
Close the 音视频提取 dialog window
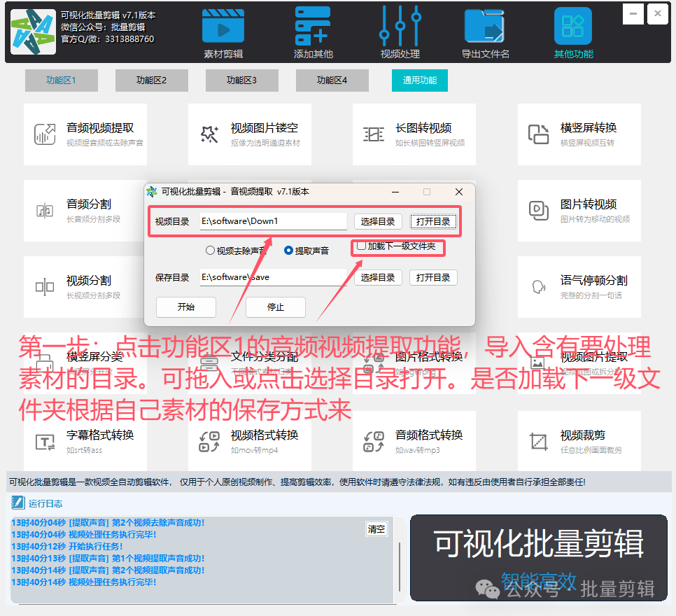(x=459, y=192)
